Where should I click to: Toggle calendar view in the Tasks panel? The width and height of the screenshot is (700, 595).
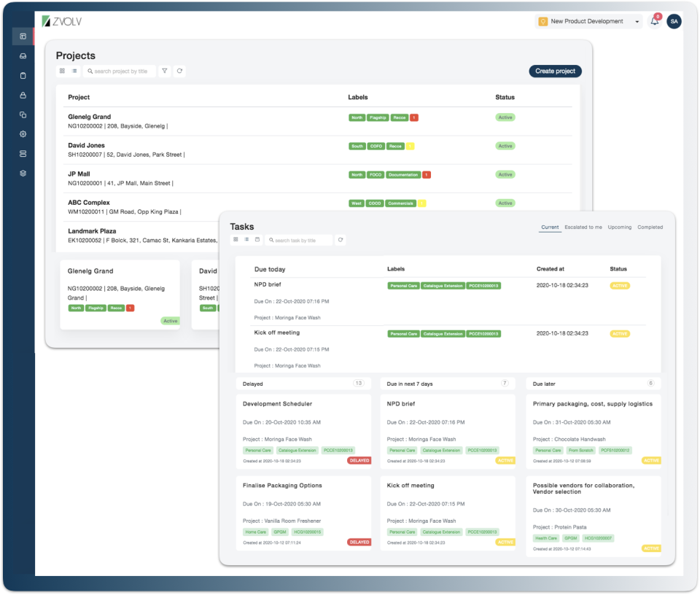257,239
